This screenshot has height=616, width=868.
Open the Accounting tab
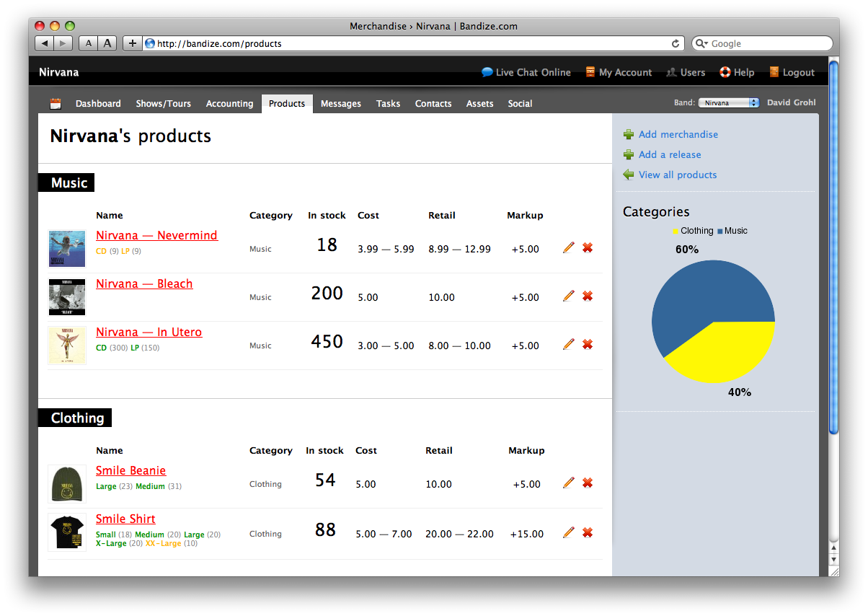[229, 104]
